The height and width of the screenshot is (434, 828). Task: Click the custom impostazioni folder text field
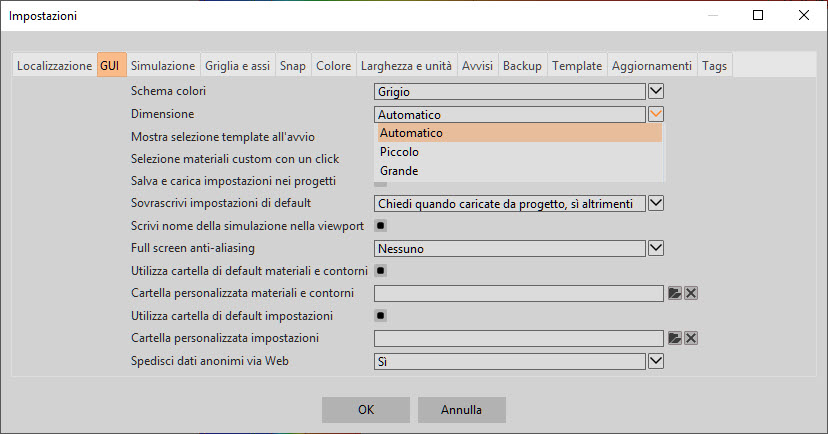point(518,339)
